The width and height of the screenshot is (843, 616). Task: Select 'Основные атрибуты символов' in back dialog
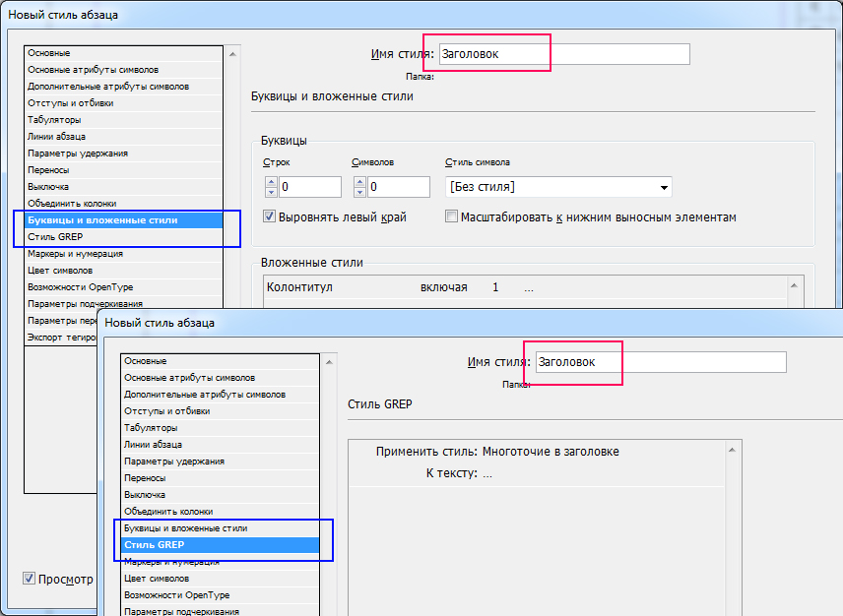click(124, 70)
